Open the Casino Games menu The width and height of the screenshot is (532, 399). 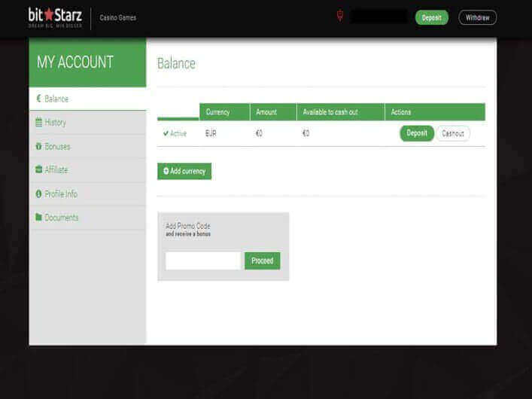point(118,17)
